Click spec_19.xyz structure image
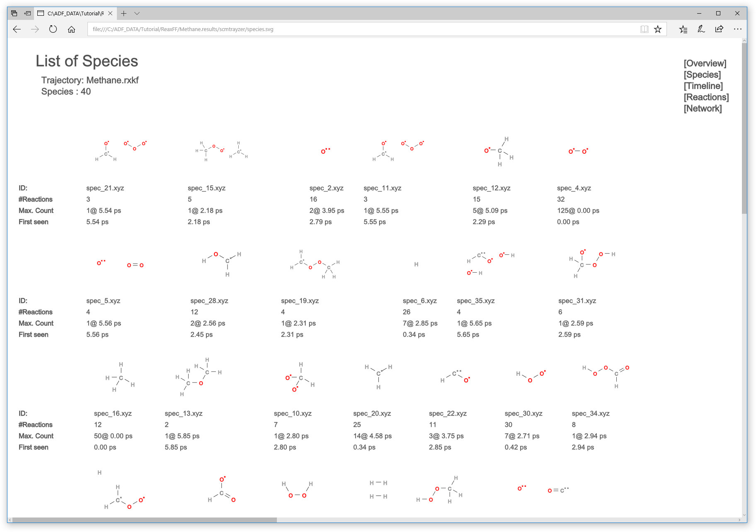 [315, 264]
